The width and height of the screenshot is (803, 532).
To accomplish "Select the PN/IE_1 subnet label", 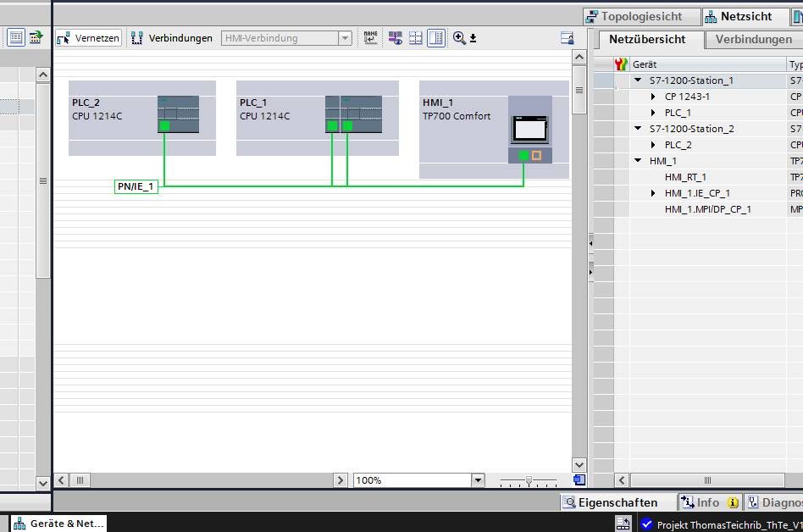I will coord(136,186).
